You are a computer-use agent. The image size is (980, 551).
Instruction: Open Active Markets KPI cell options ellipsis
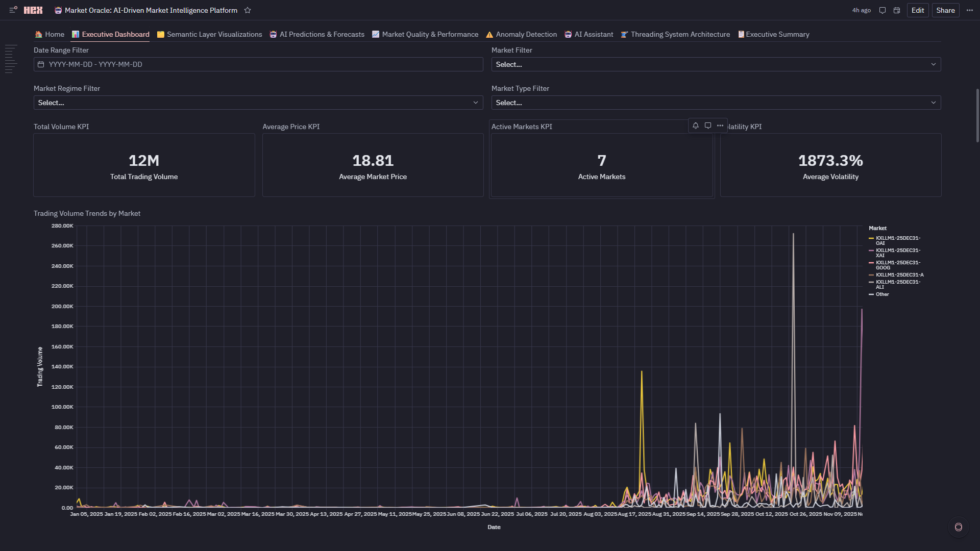point(720,126)
